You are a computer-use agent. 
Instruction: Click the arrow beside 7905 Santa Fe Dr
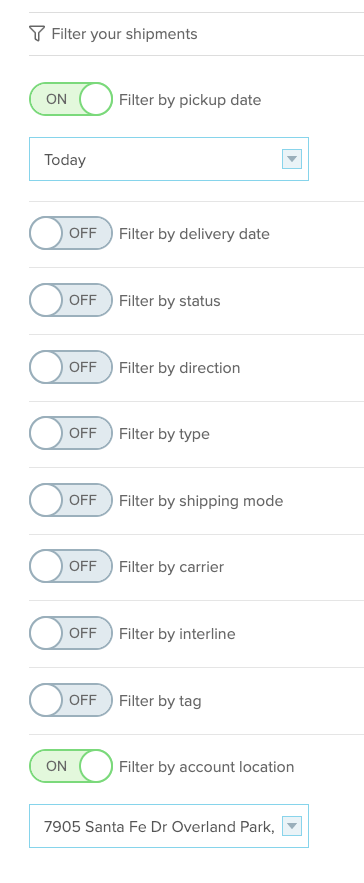[292, 826]
